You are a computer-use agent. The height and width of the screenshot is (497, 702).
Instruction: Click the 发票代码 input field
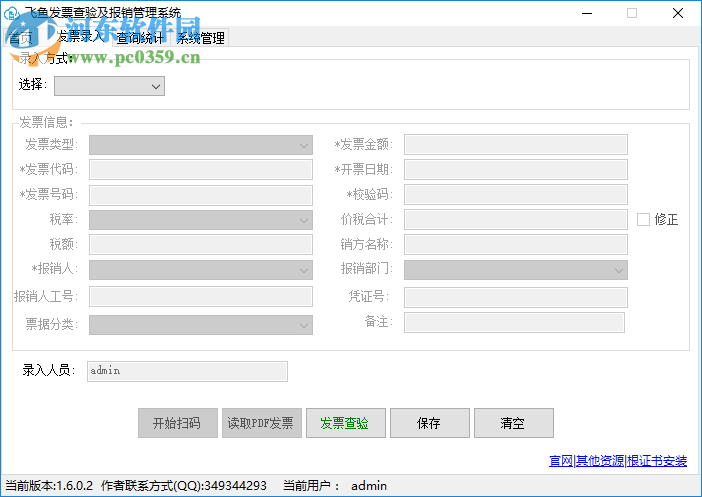(x=201, y=170)
